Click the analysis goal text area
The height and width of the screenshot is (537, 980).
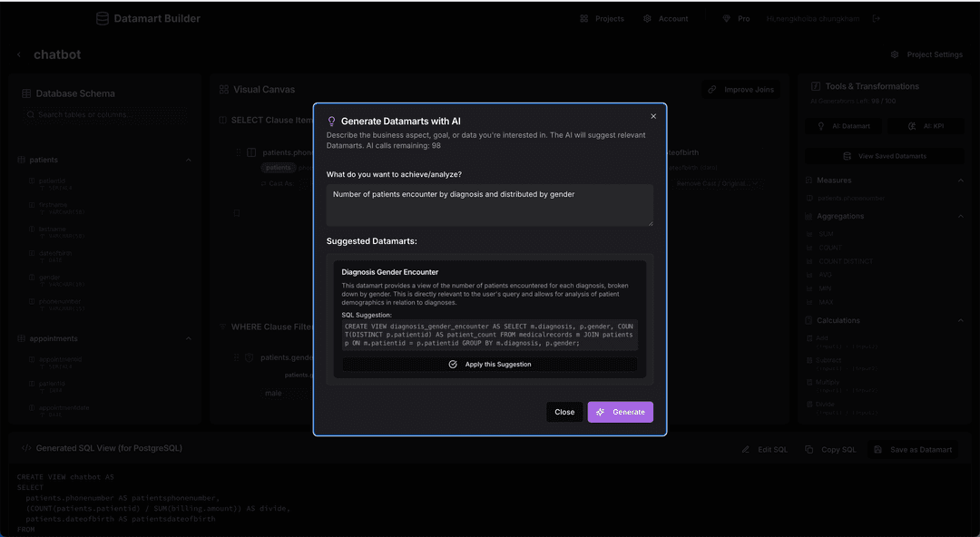[489, 205]
